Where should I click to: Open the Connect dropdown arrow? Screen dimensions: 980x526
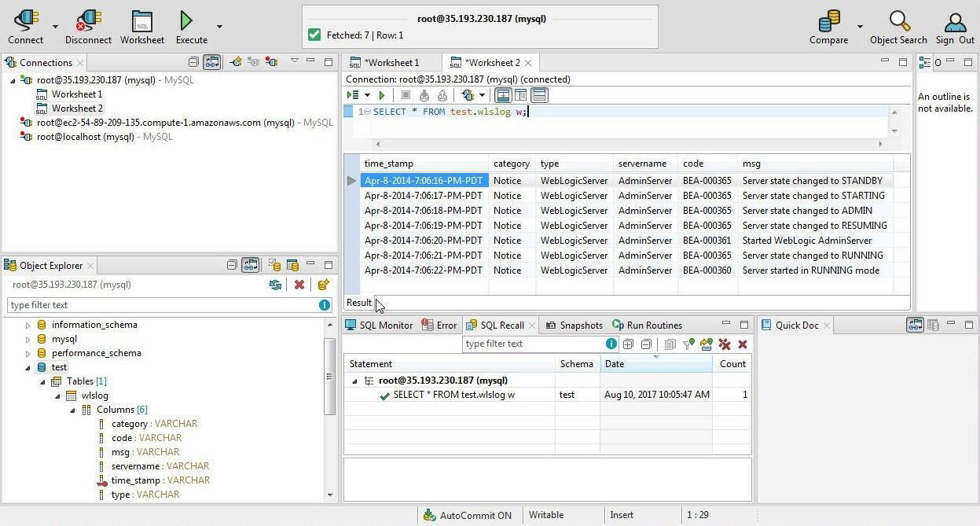pyautogui.click(x=55, y=27)
